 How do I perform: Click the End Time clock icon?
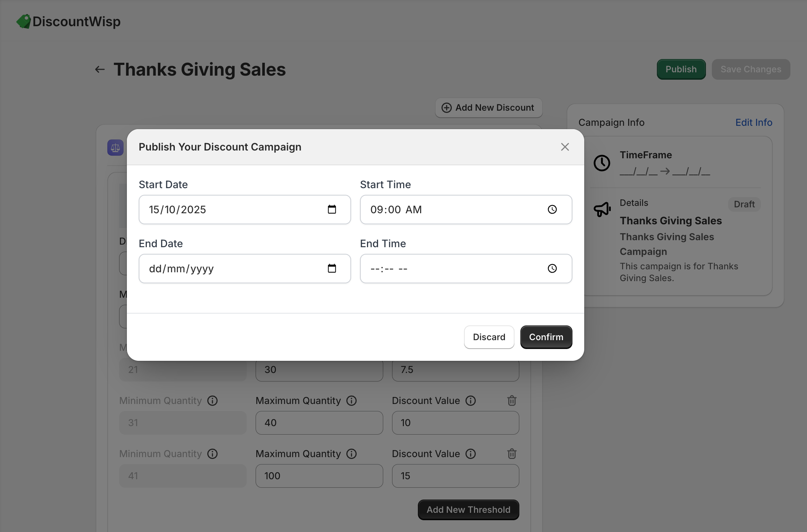pos(552,269)
